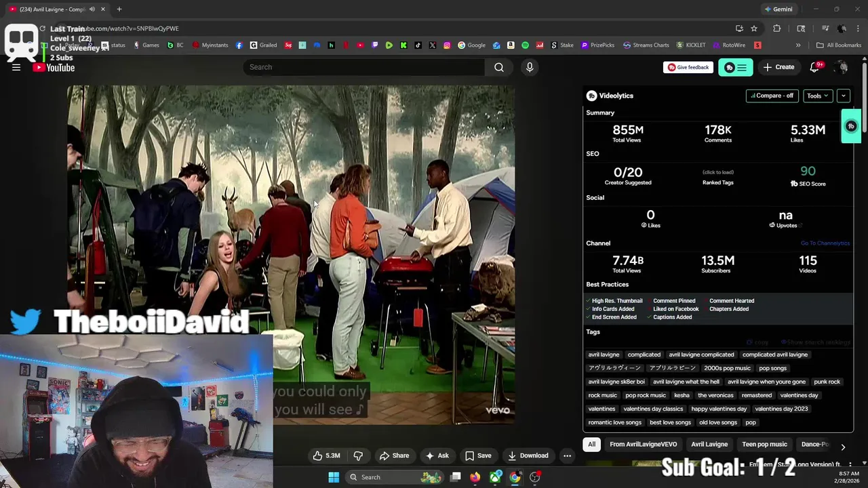Viewport: 868px width, 488px height.
Task: Like the video with thumbs up
Action: point(327,455)
